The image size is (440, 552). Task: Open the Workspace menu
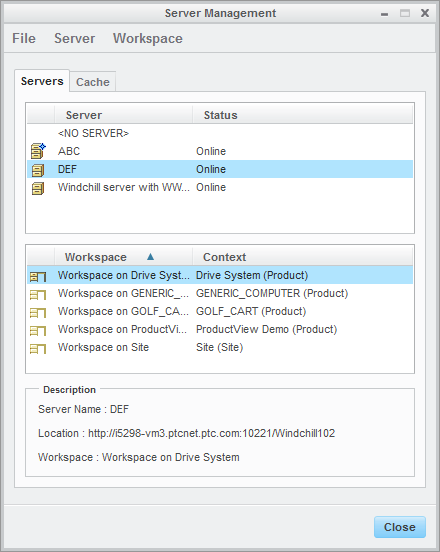point(148,38)
